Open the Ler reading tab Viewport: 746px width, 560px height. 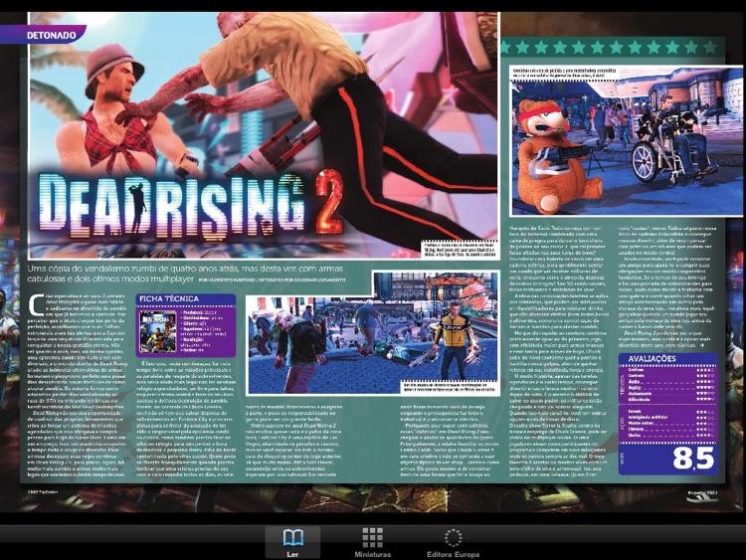click(292, 542)
